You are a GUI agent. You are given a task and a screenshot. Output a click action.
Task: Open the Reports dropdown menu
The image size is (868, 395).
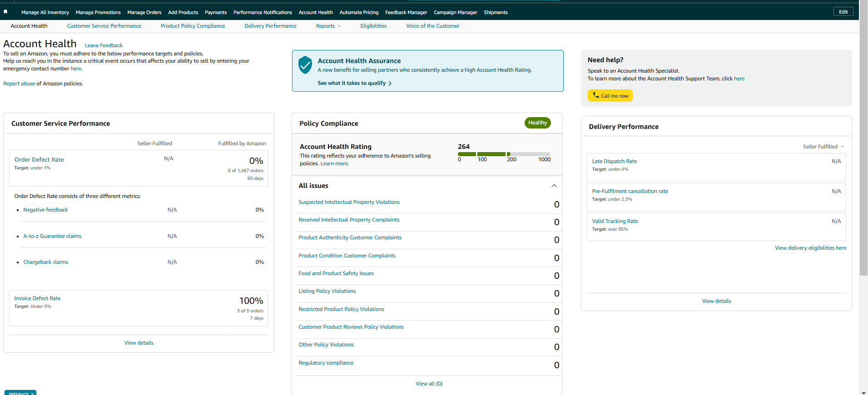click(x=328, y=26)
